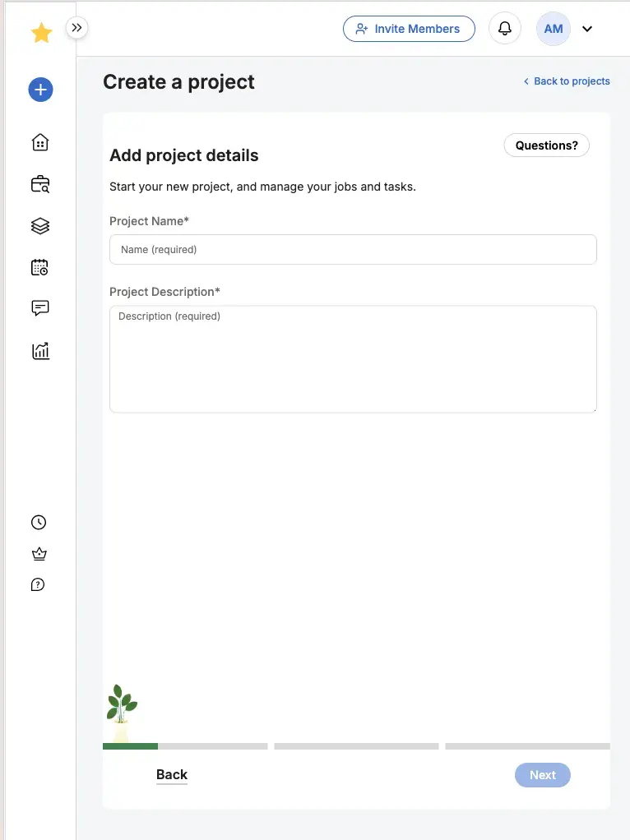The width and height of the screenshot is (630, 840).
Task: Open the Home icon in sidebar
Action: point(39,141)
